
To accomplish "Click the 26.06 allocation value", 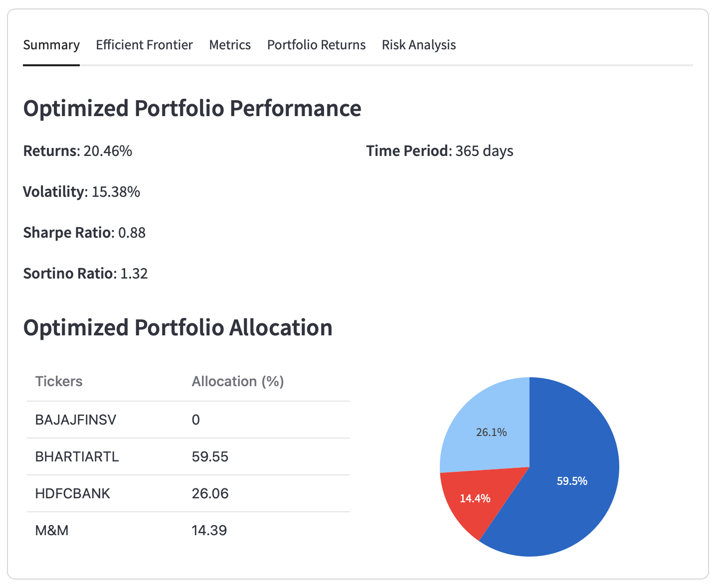I will point(210,494).
